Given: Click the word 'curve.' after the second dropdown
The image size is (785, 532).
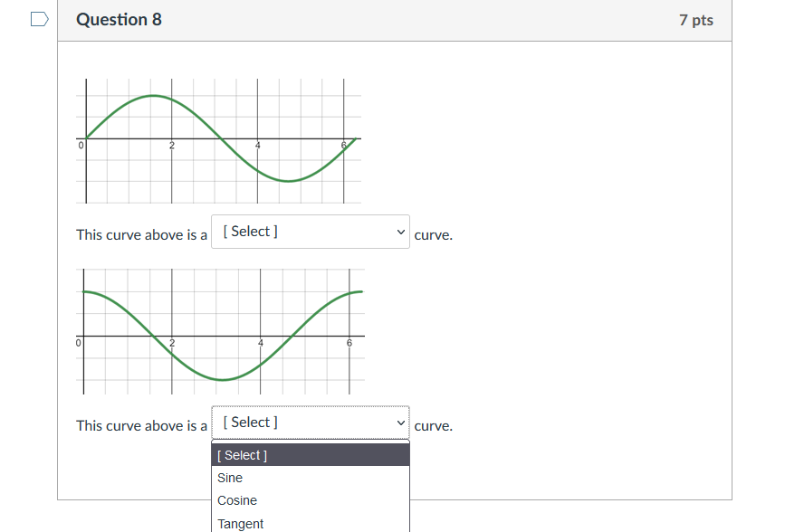Looking at the screenshot, I should tap(434, 425).
